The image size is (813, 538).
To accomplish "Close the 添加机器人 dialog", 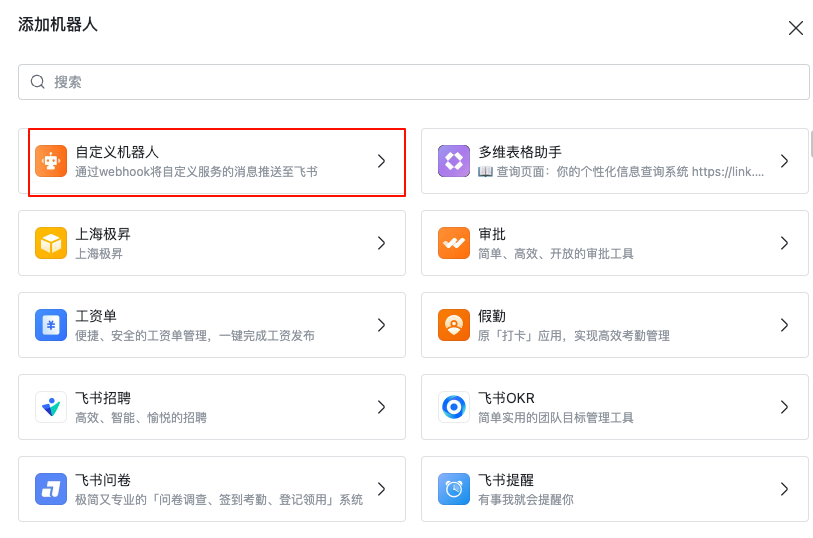I will [x=796, y=28].
